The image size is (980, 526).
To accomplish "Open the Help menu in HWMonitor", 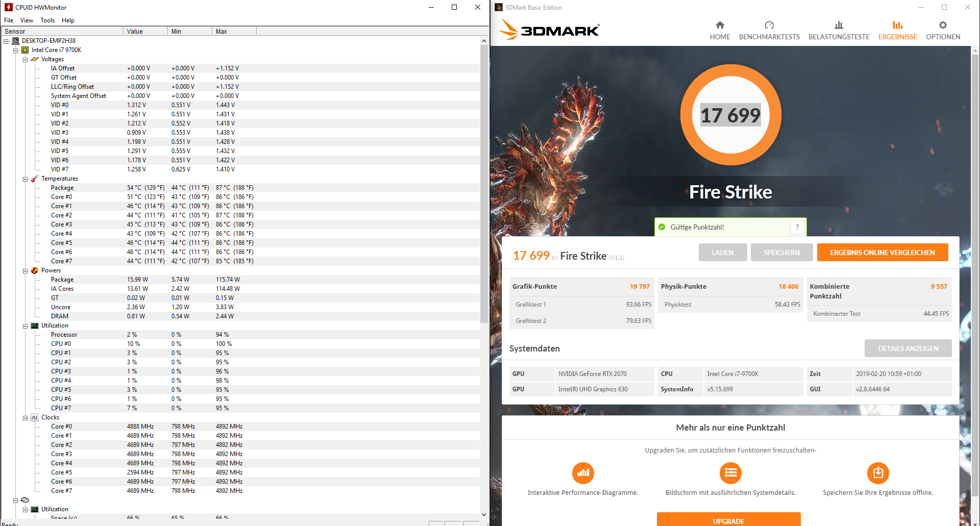I will (68, 20).
